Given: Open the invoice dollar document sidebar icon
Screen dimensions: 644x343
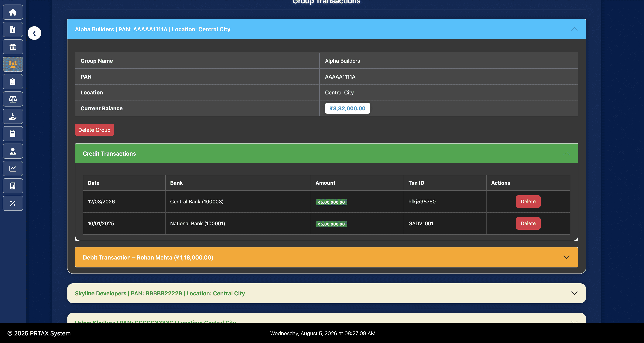Looking at the screenshot, I should coord(13,29).
